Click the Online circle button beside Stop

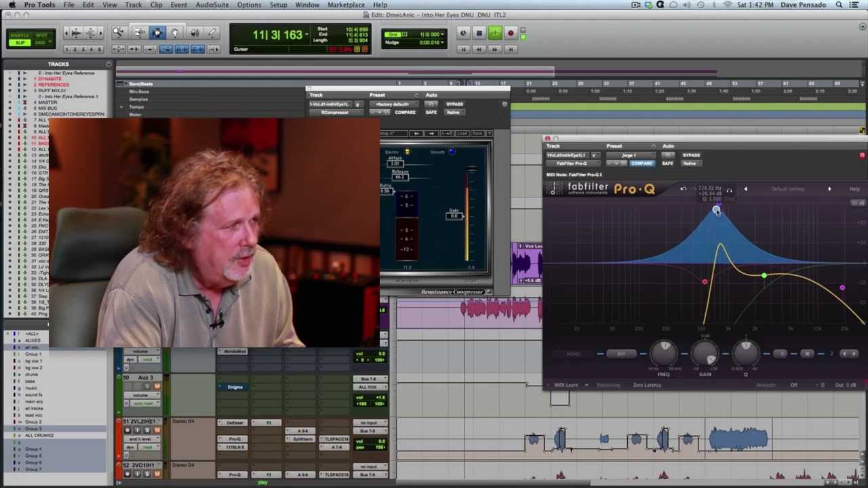[463, 33]
